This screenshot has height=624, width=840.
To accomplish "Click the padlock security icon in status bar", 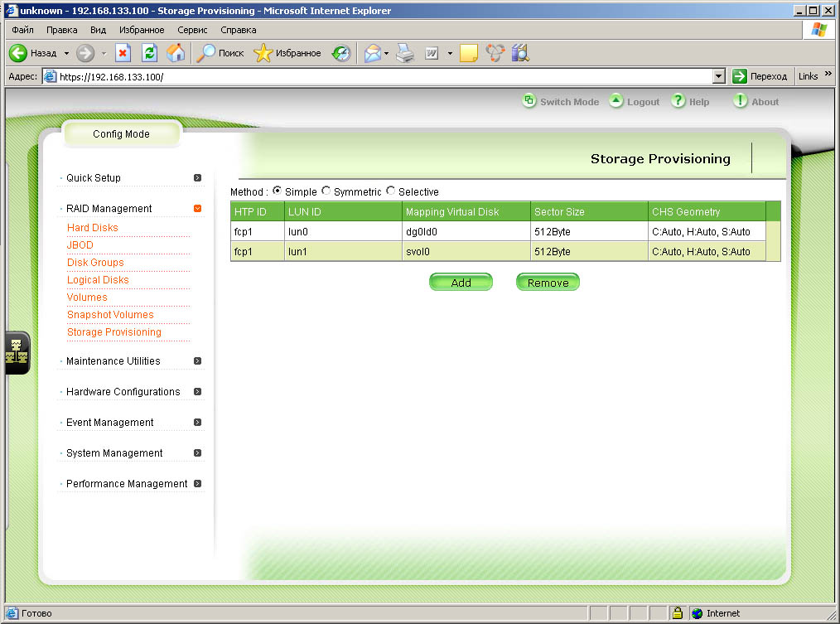I will click(x=677, y=612).
